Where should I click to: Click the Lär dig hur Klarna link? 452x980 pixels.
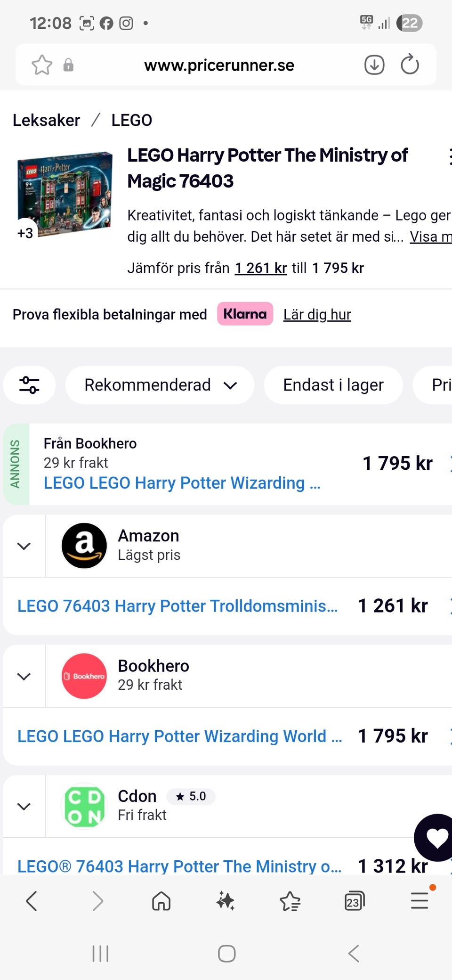coord(317,314)
